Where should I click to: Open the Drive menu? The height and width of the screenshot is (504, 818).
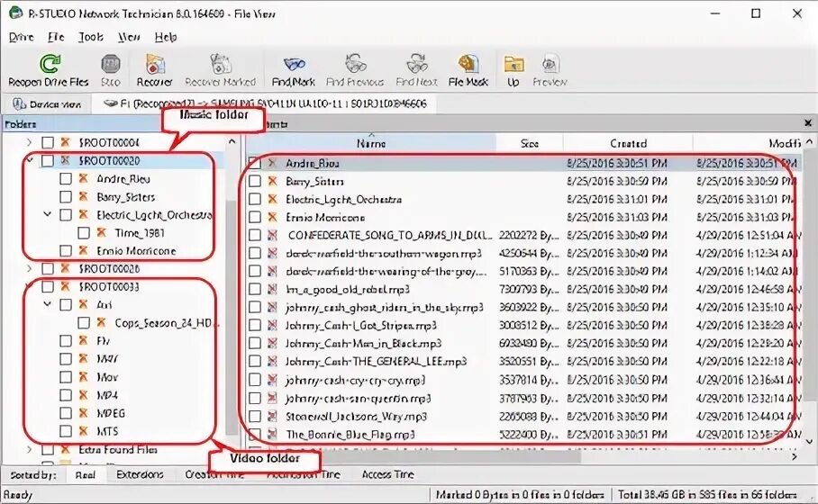pyautogui.click(x=22, y=37)
